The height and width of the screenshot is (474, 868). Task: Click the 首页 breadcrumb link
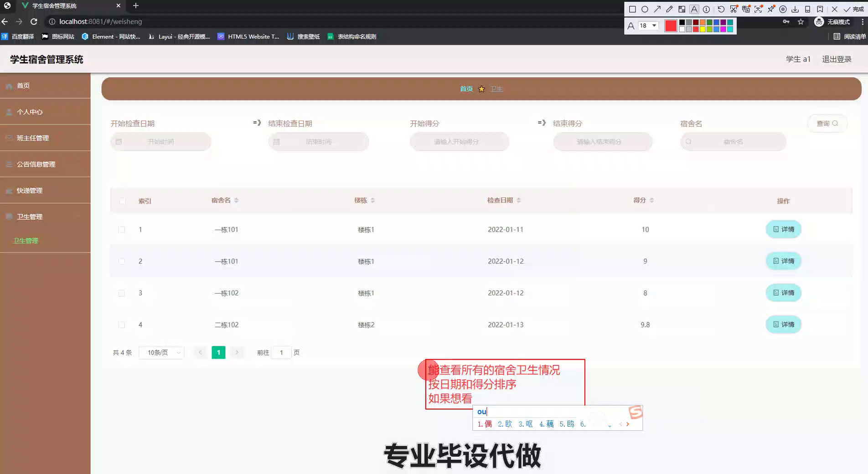coord(466,89)
